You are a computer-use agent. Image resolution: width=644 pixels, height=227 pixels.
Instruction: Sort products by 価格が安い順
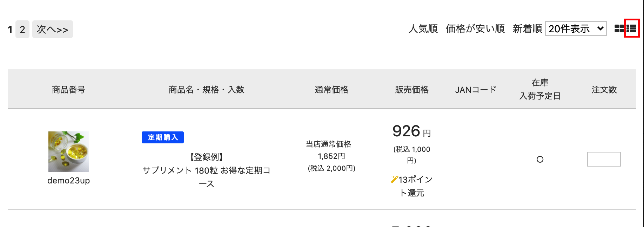pos(475,28)
